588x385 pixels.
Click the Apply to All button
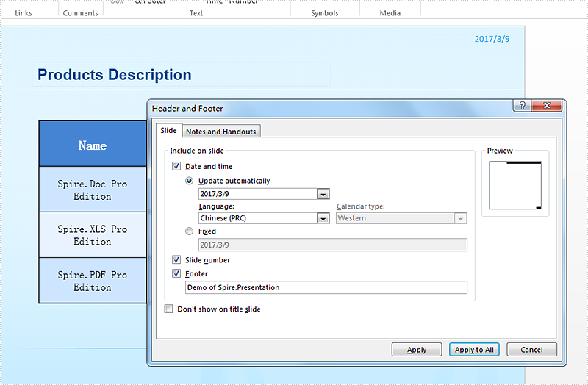coord(474,350)
